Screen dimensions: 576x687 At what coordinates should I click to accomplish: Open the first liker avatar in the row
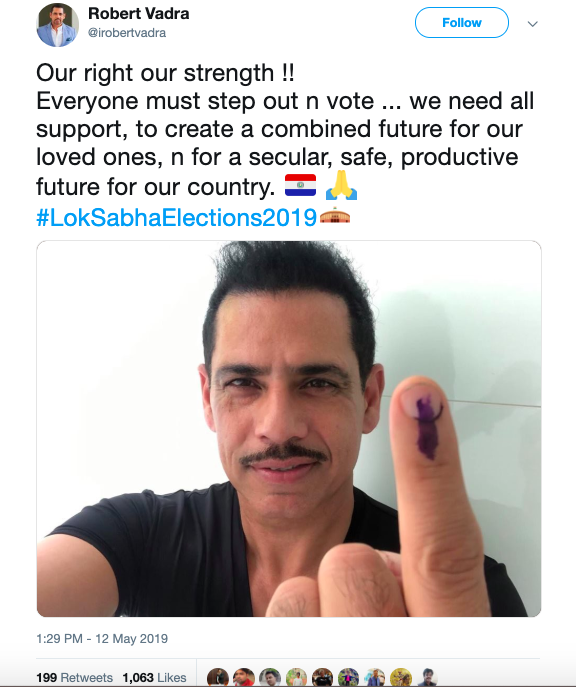point(218,678)
